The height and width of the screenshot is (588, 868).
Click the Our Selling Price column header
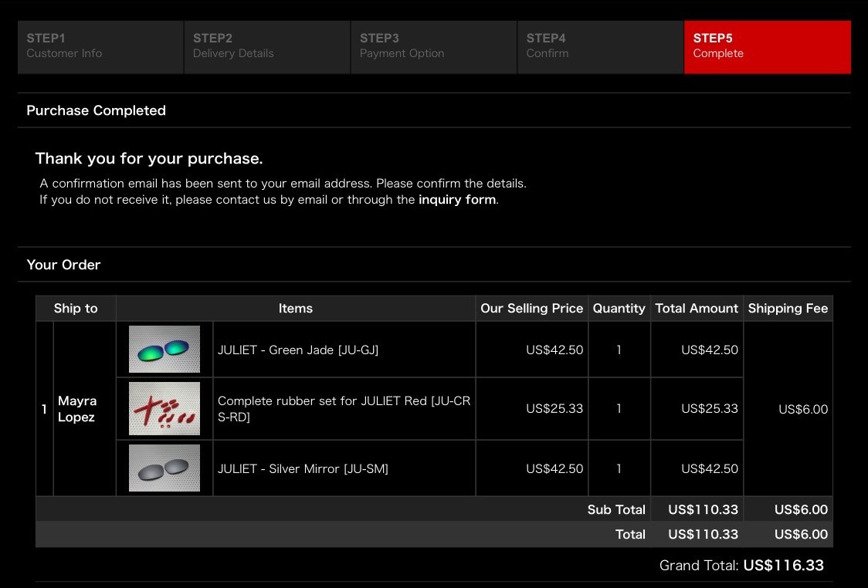coord(531,308)
